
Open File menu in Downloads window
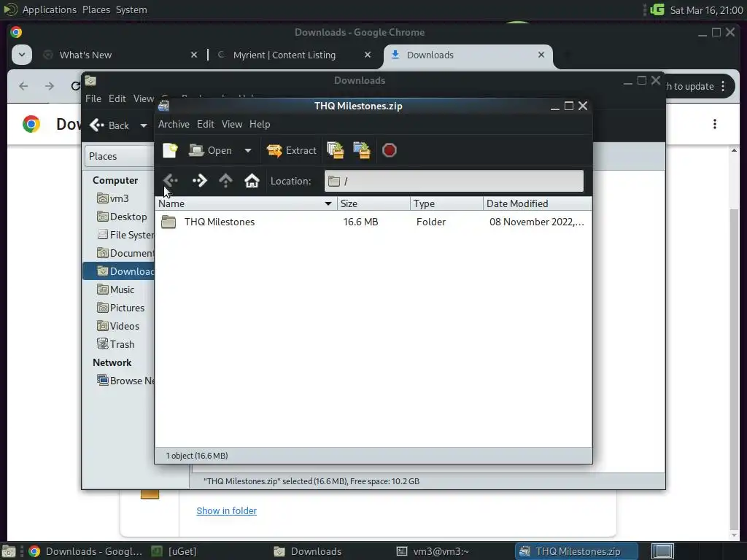pyautogui.click(x=93, y=98)
